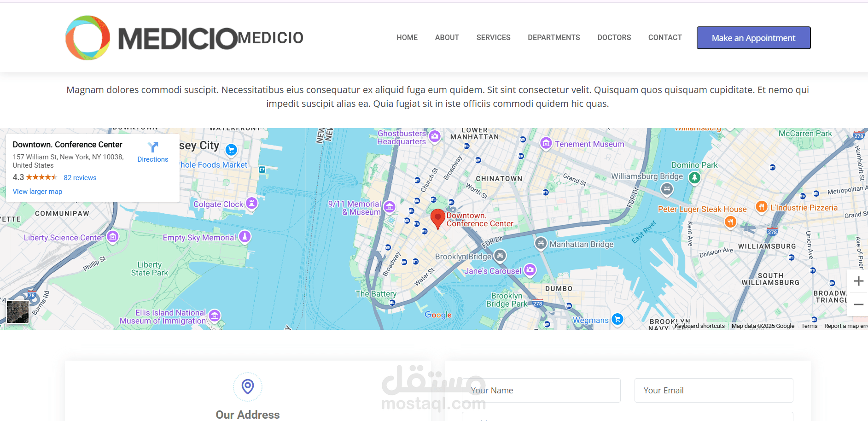Viewport: 868px width, 421px height.
Task: Open the Doctors menu item
Action: 614,37
